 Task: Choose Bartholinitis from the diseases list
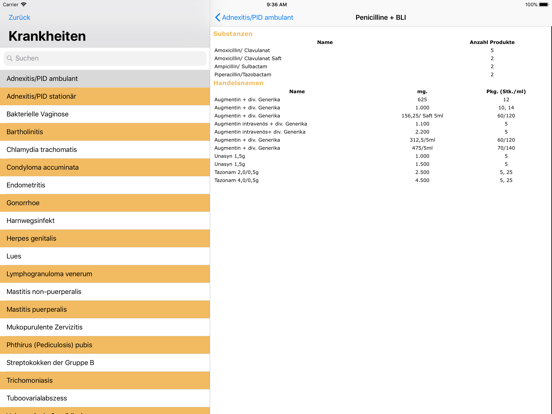(105, 132)
